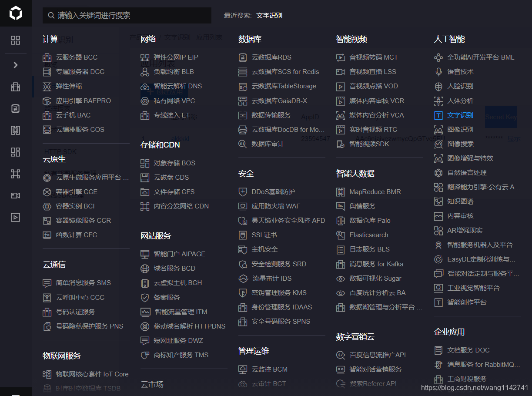
Task: Open Elasticsearch service
Action: coord(369,235)
